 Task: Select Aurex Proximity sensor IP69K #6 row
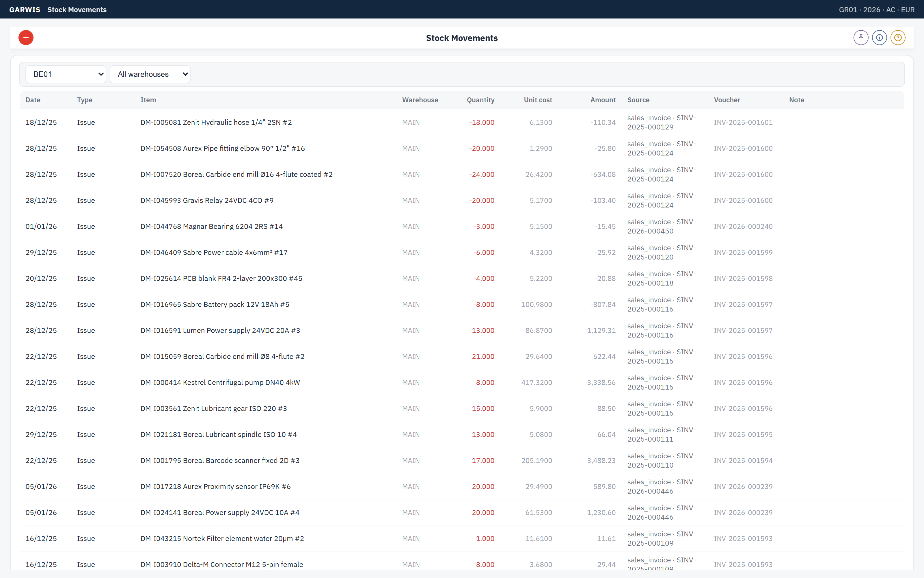pos(462,486)
